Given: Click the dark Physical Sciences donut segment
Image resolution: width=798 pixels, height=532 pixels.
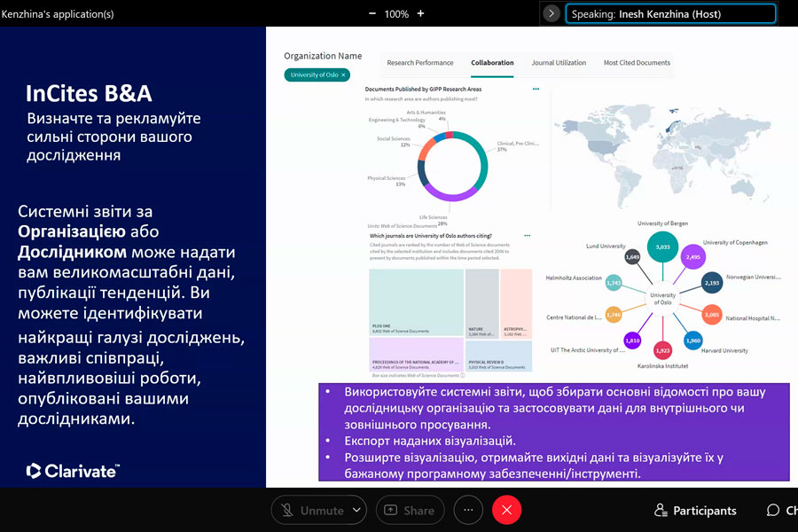Looking at the screenshot, I should click(422, 173).
